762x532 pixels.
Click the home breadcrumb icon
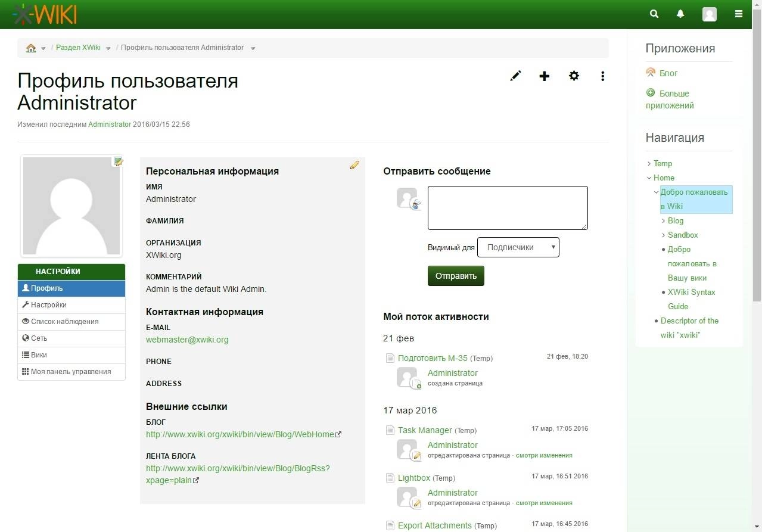click(x=31, y=48)
